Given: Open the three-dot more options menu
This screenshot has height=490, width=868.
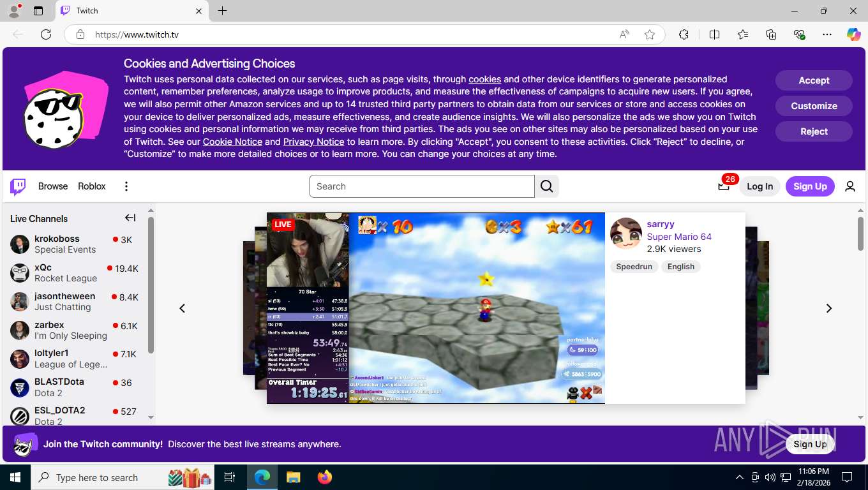Looking at the screenshot, I should pos(126,186).
